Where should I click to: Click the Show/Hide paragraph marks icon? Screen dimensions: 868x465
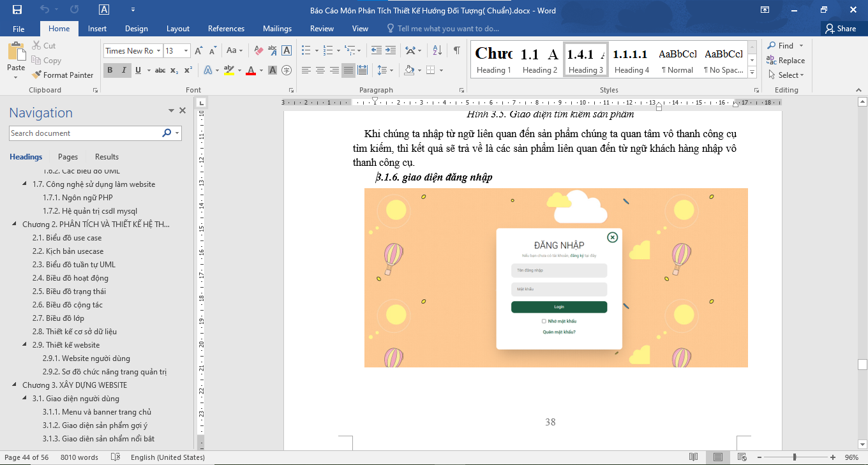click(456, 50)
